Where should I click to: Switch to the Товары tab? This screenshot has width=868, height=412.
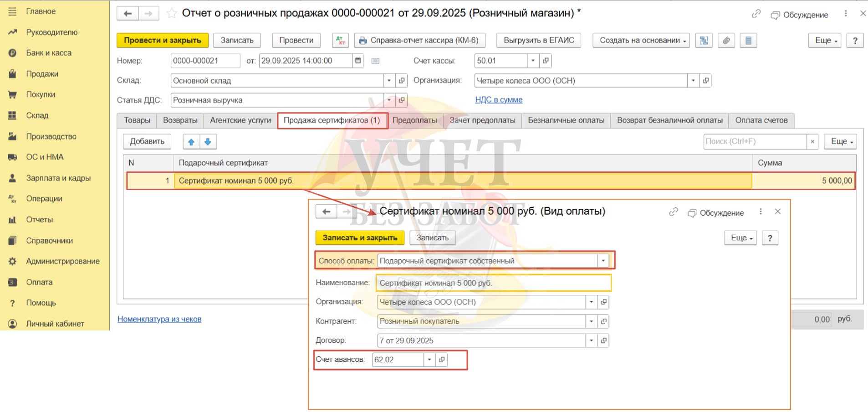pyautogui.click(x=137, y=120)
